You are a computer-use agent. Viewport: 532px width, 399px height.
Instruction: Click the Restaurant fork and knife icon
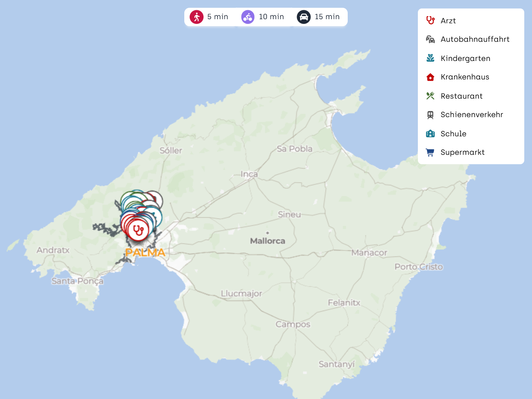tap(430, 96)
